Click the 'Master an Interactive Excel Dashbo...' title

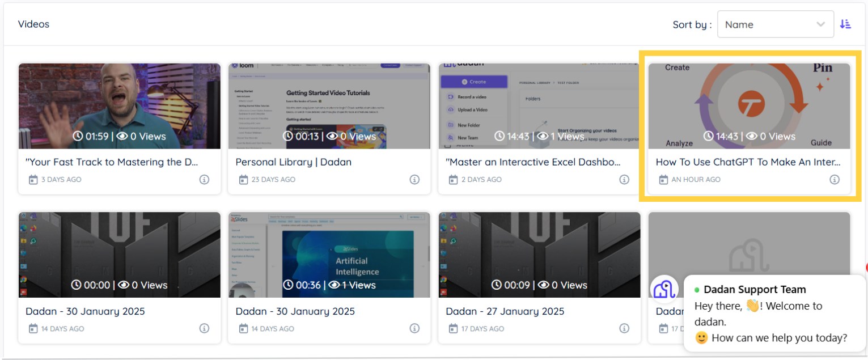click(533, 162)
